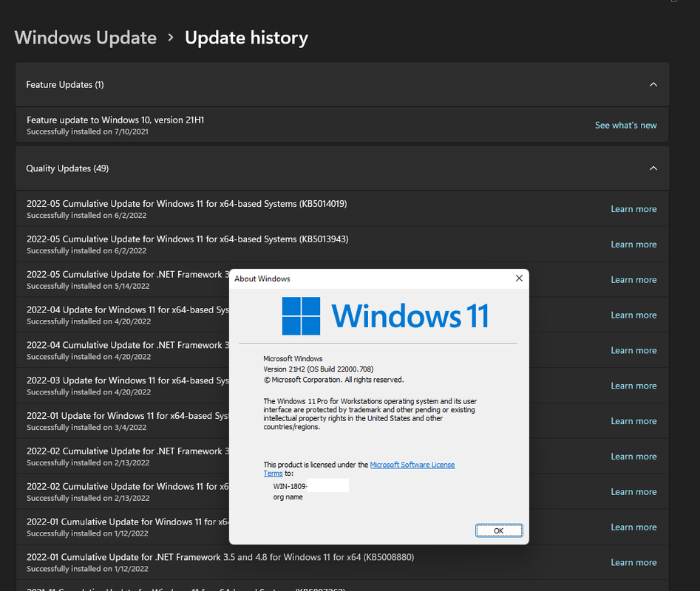Learn more about KB5013943 update

pyautogui.click(x=633, y=245)
